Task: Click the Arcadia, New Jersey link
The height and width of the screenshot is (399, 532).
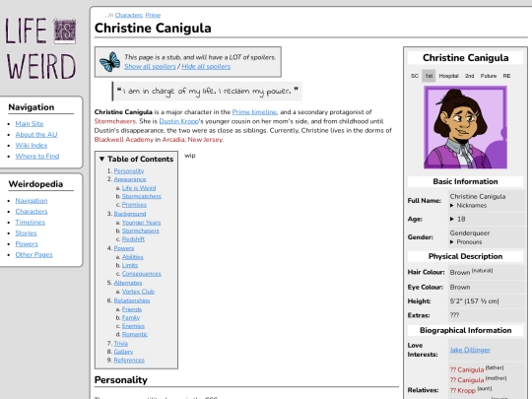Action: [x=192, y=140]
